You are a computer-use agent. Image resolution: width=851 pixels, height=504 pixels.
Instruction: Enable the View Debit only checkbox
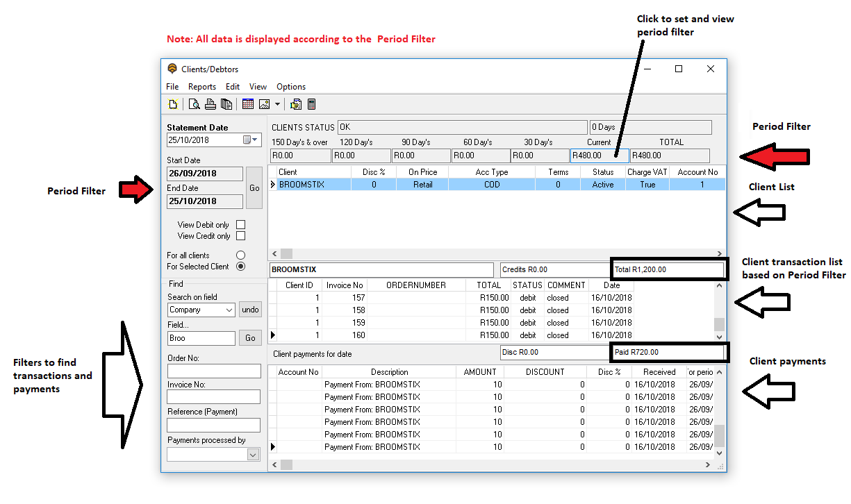tap(240, 225)
